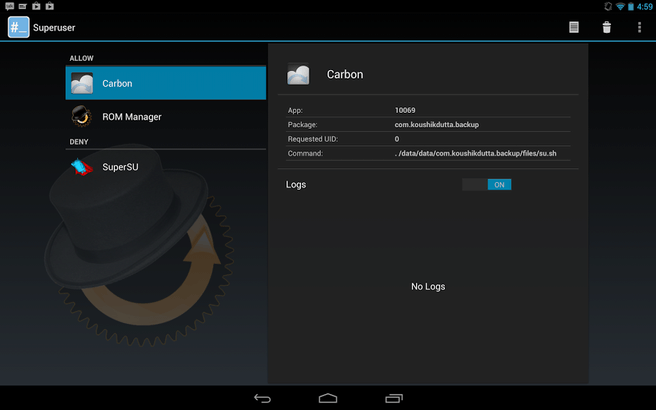Screen dimensions: 656x410
Task: Toggle the Logs ON switch
Action: click(x=487, y=184)
